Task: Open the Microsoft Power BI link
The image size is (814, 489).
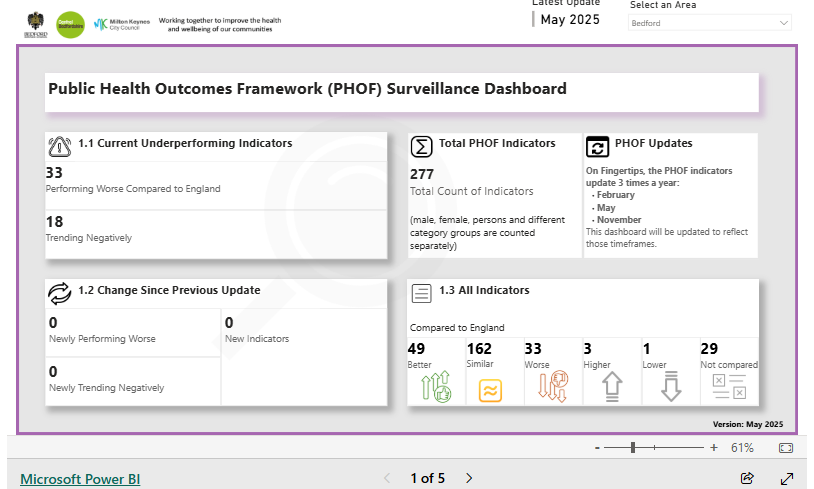Action: tap(80, 479)
